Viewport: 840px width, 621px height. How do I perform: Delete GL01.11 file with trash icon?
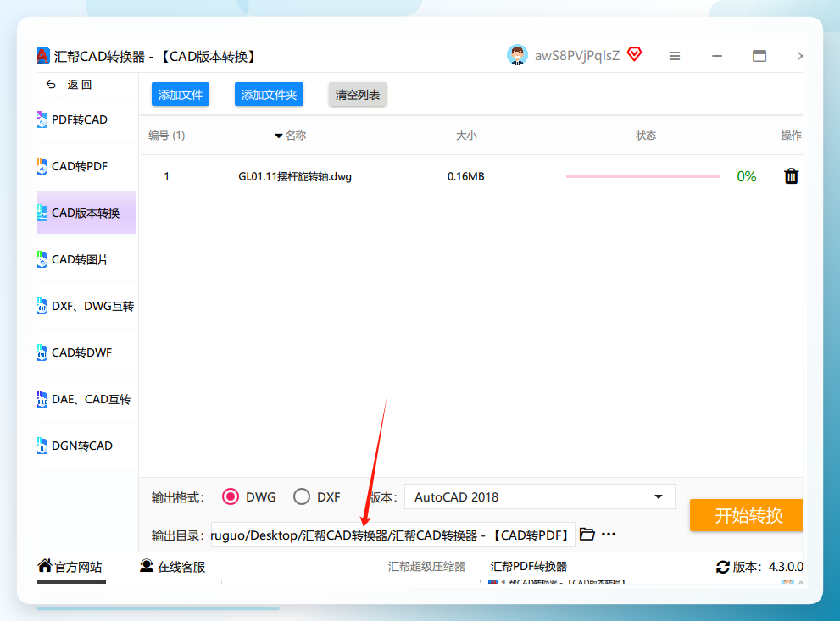coord(791,176)
